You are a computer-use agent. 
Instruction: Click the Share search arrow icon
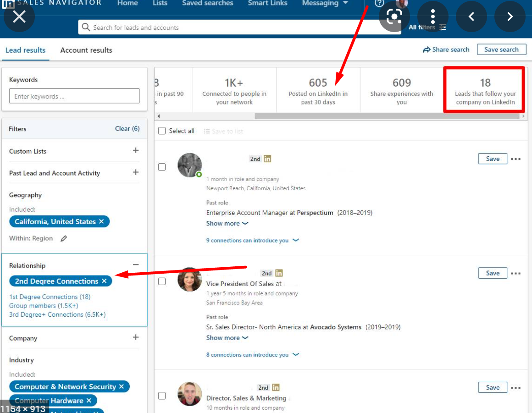(x=427, y=49)
